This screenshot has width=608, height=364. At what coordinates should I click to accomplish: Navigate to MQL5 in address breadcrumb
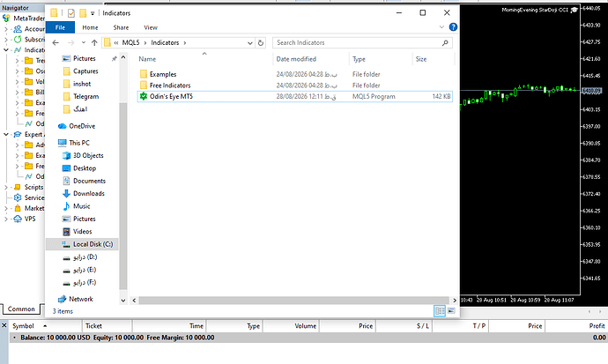[130, 42]
